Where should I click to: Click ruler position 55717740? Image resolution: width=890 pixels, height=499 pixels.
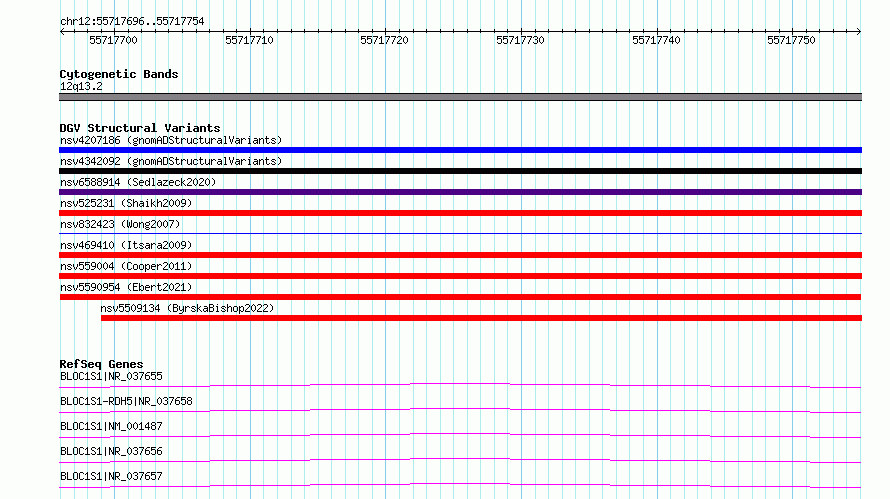point(656,40)
